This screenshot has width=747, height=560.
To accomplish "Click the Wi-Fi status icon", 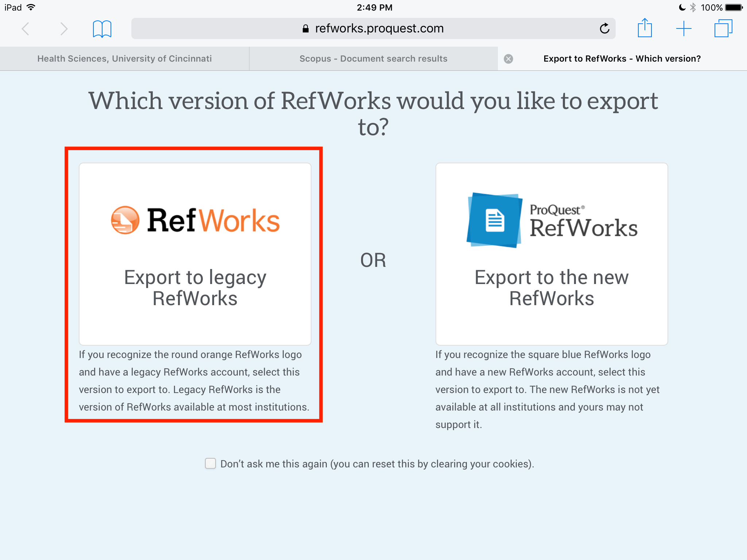I will click(31, 7).
